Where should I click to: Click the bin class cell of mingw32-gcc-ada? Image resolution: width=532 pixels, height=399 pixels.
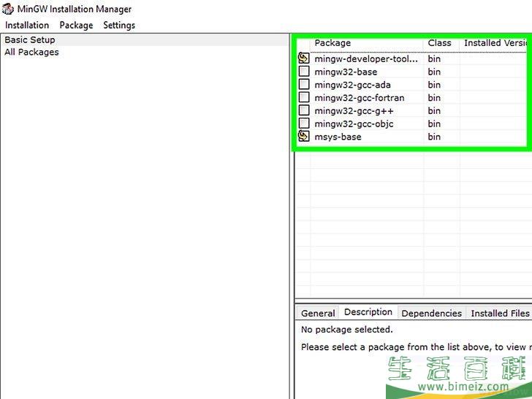434,85
